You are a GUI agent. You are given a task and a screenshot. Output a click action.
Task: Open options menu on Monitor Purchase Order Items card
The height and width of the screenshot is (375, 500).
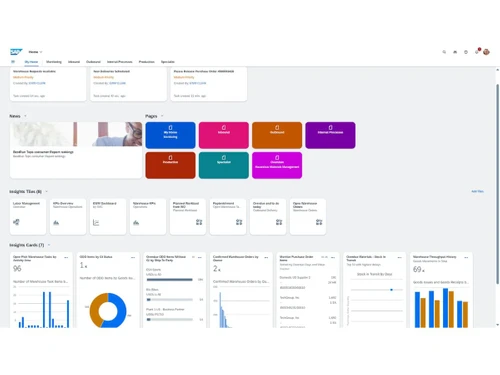tap(333, 257)
